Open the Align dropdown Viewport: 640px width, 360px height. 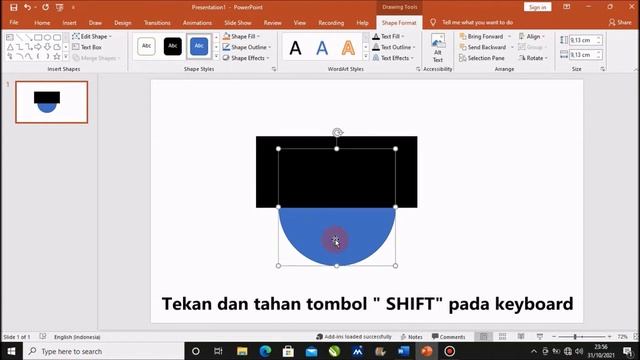pos(532,37)
